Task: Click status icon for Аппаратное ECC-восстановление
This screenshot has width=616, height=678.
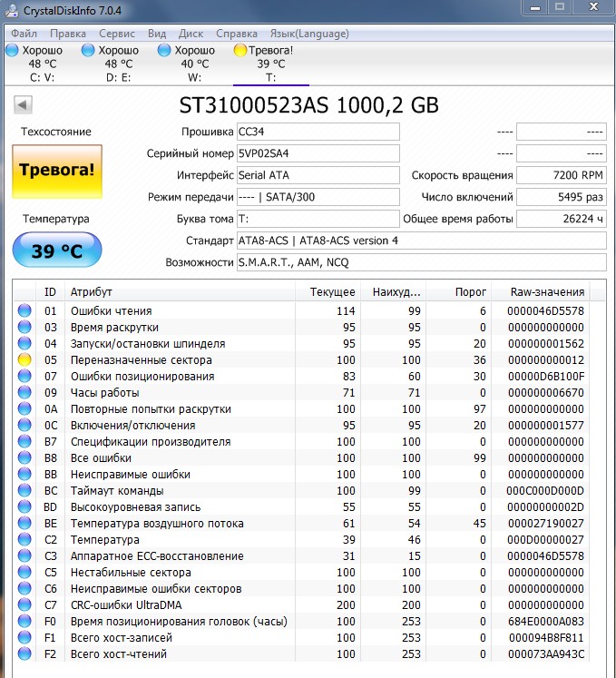Action: (24, 556)
